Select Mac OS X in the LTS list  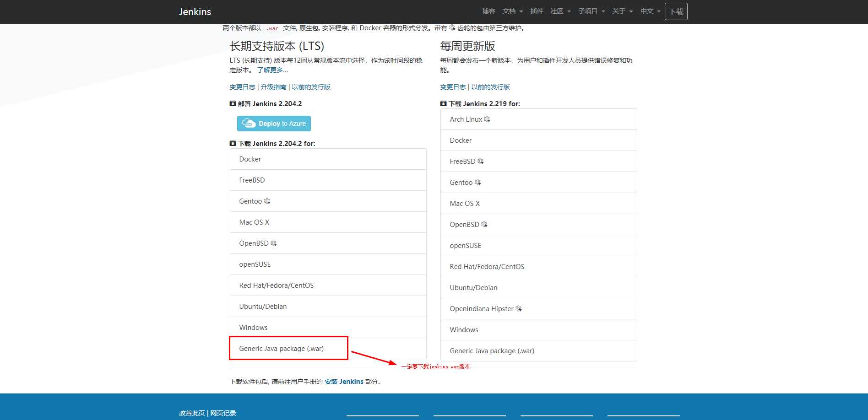click(328, 222)
